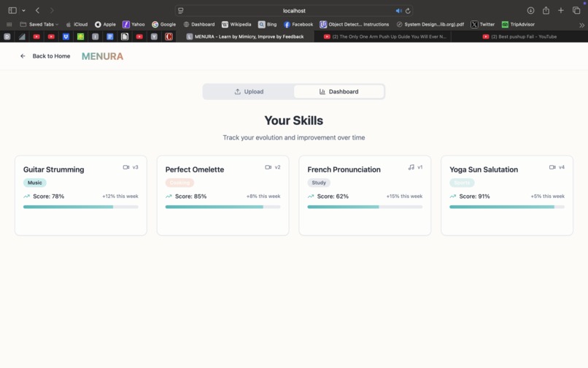
Task: Click the localhost address field
Action: [294, 10]
